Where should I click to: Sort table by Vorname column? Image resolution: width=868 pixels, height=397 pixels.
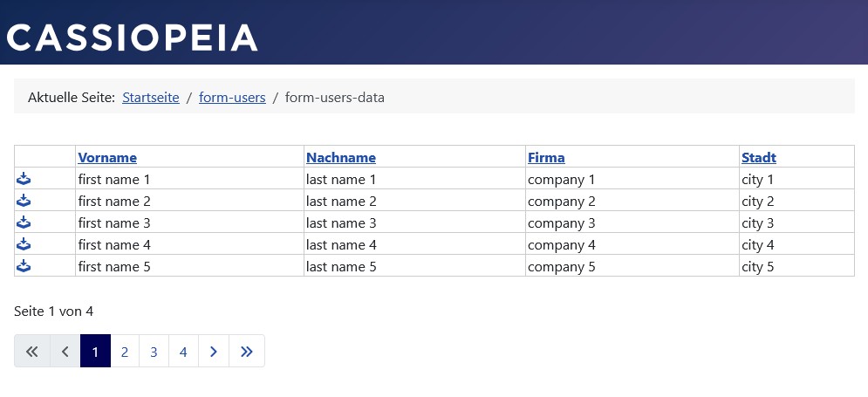(x=107, y=158)
